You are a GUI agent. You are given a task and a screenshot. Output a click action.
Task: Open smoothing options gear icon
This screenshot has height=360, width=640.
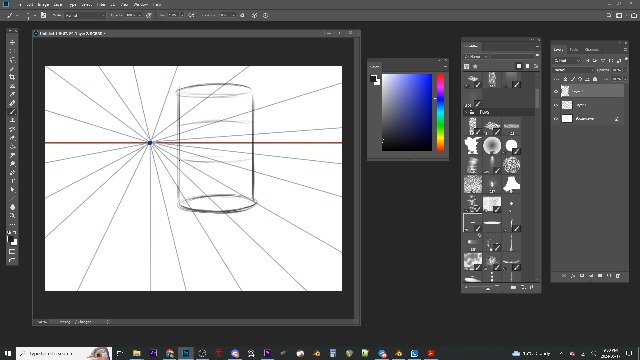pos(242,16)
